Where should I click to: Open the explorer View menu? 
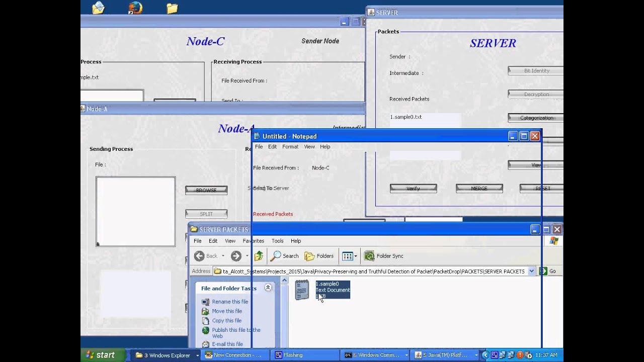[230, 241]
